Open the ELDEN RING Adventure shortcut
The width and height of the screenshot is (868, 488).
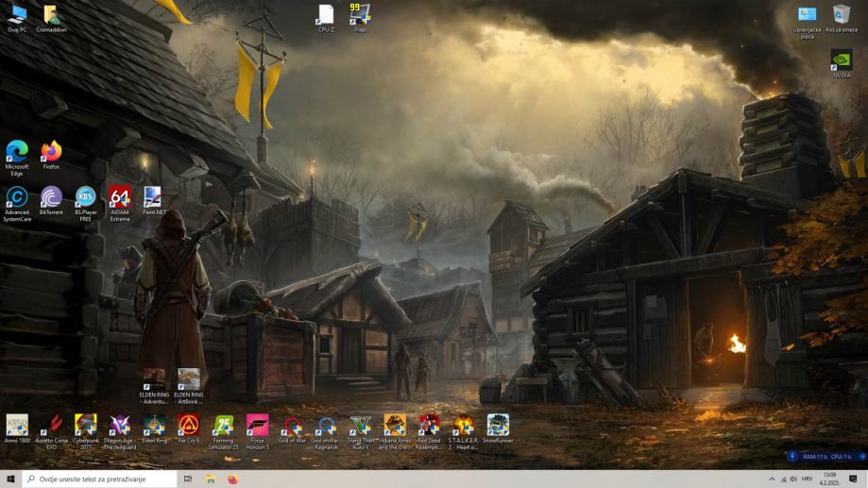[x=155, y=386]
